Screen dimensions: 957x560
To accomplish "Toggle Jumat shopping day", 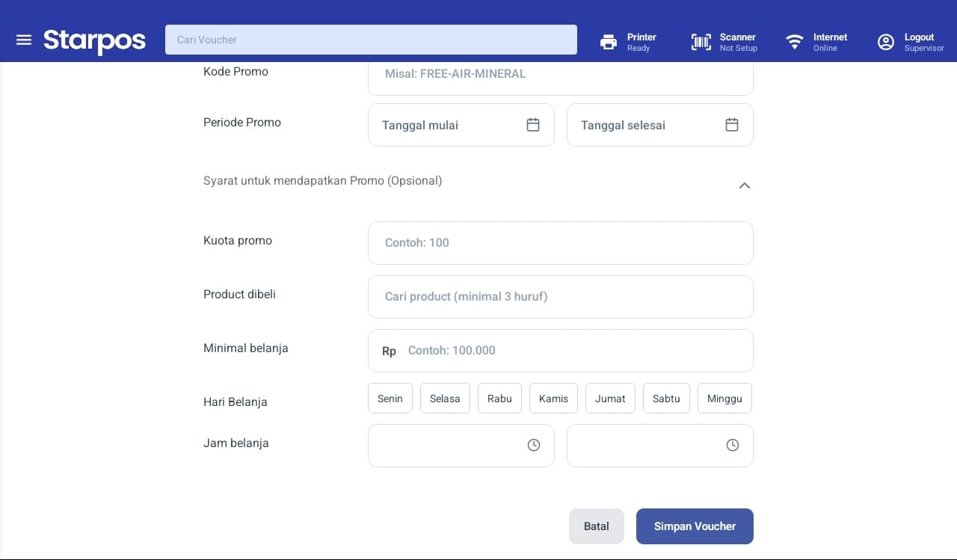I will (610, 399).
